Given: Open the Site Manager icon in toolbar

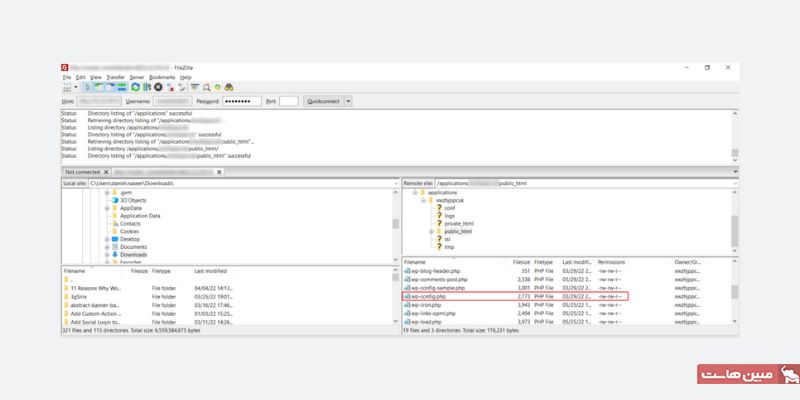Looking at the screenshot, I should click(x=66, y=87).
